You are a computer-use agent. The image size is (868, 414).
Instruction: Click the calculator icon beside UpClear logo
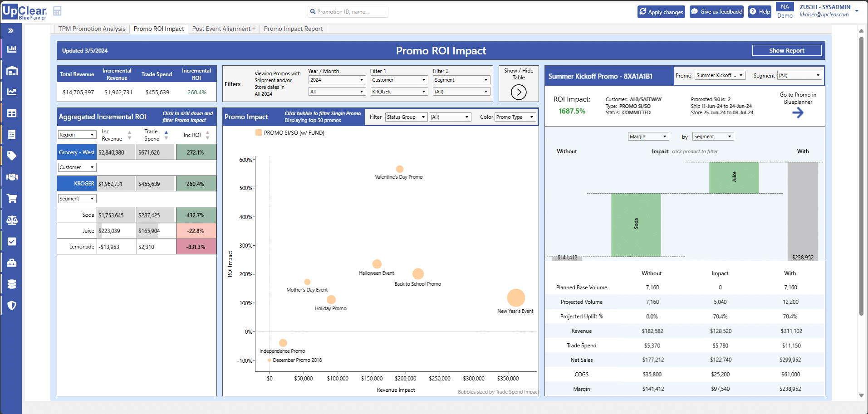point(57,11)
